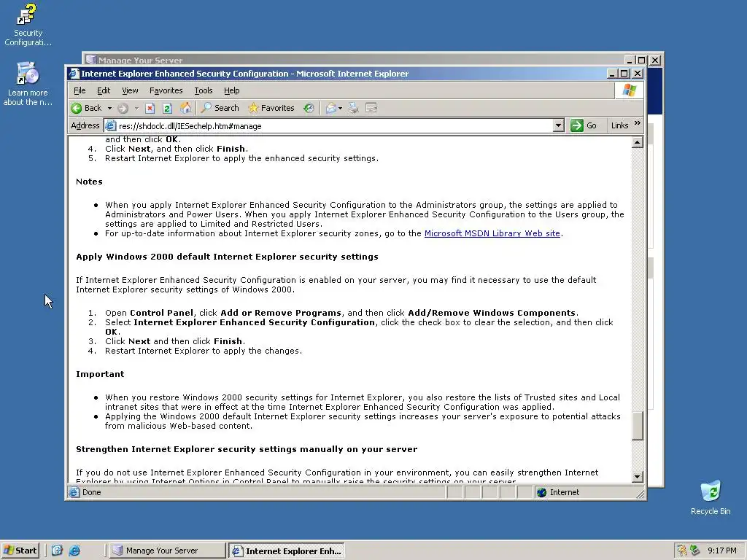The width and height of the screenshot is (747, 560).
Task: Stop page loading with the Stop icon
Action: (x=150, y=108)
